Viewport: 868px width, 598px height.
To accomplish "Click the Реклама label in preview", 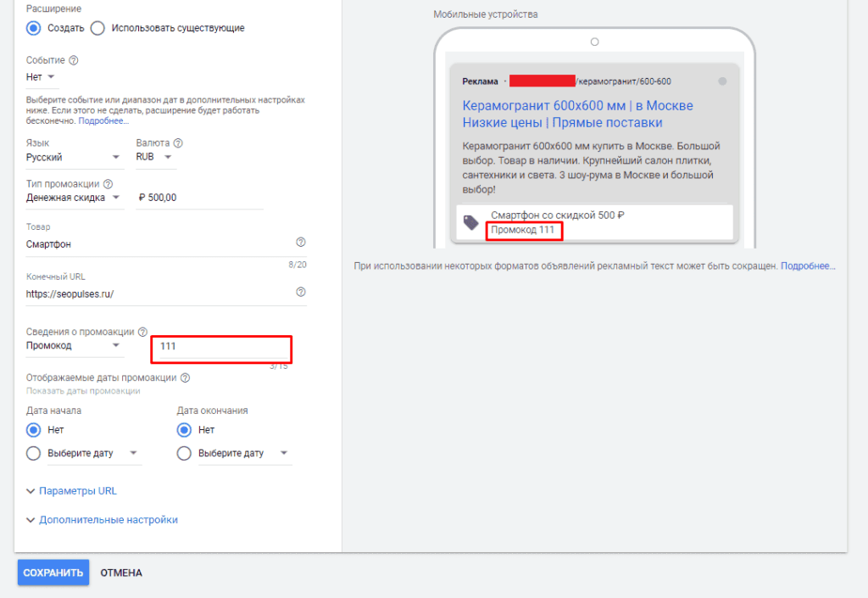I will 480,81.
